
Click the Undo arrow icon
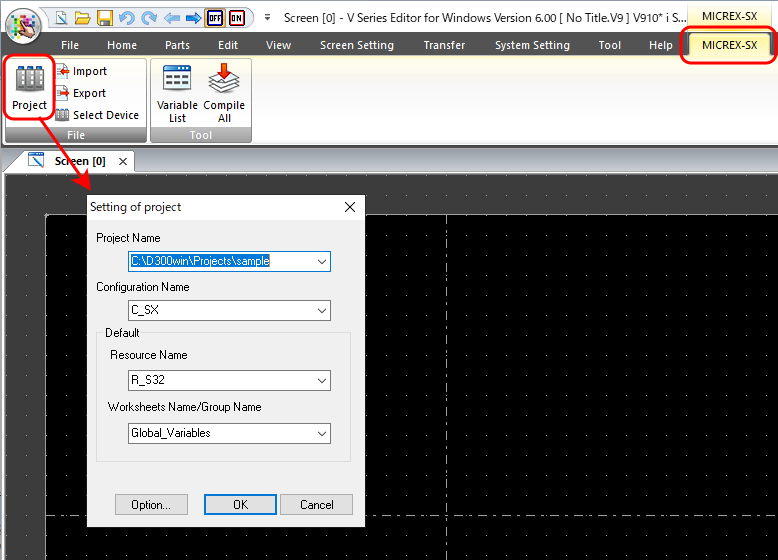pyautogui.click(x=127, y=18)
